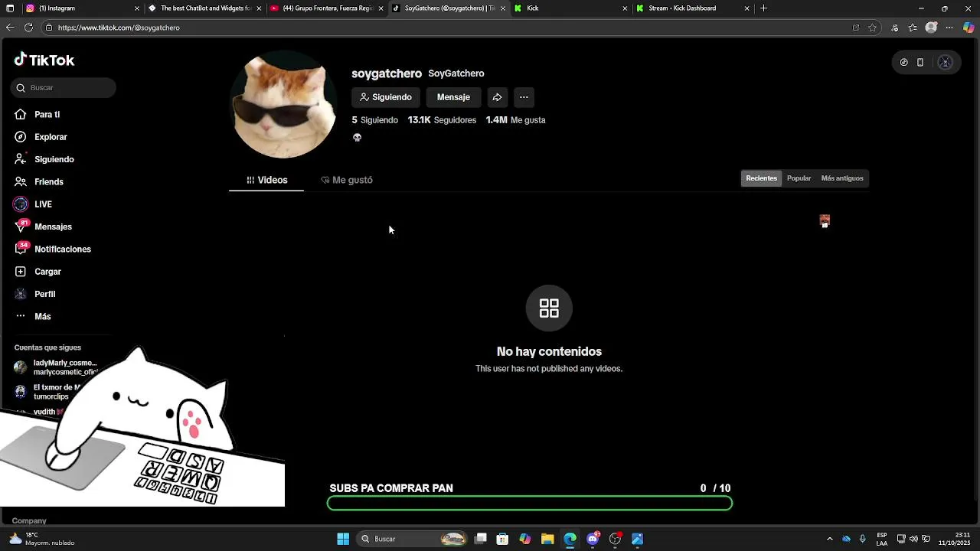The width and height of the screenshot is (980, 551).
Task: Sort videos by Más antiguos
Action: click(x=842, y=178)
